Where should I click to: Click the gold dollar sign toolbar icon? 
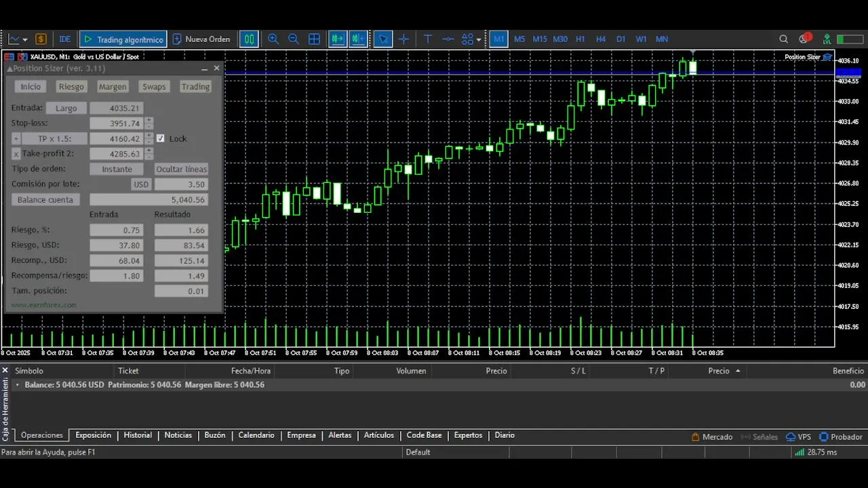(41, 39)
